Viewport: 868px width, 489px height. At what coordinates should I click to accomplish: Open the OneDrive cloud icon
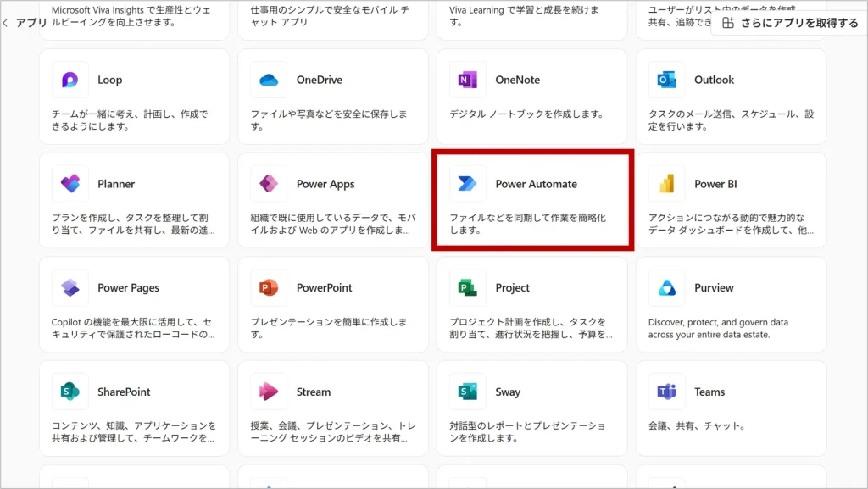coord(269,80)
